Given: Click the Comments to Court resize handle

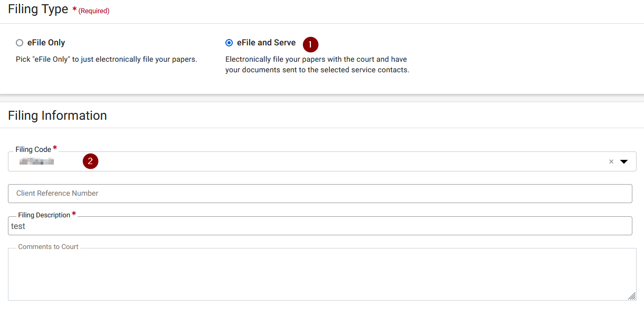Looking at the screenshot, I should (632, 296).
